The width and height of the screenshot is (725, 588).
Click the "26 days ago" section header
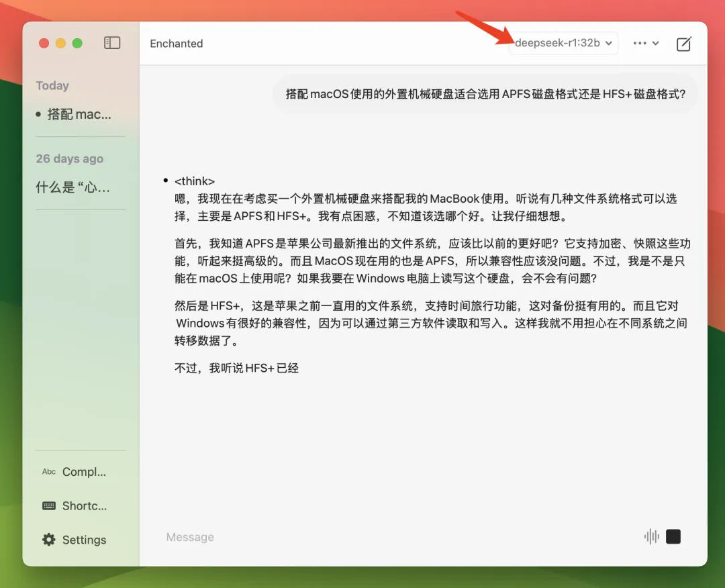click(x=70, y=158)
